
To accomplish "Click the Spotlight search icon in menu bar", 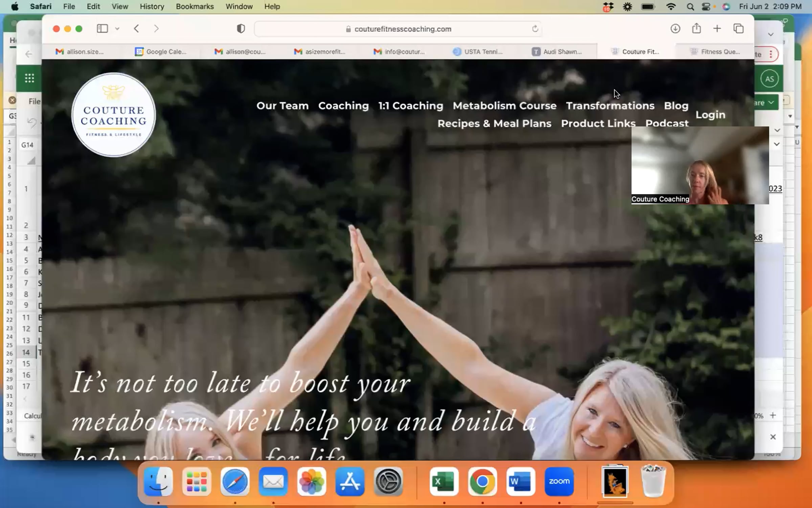I will 690,7.
